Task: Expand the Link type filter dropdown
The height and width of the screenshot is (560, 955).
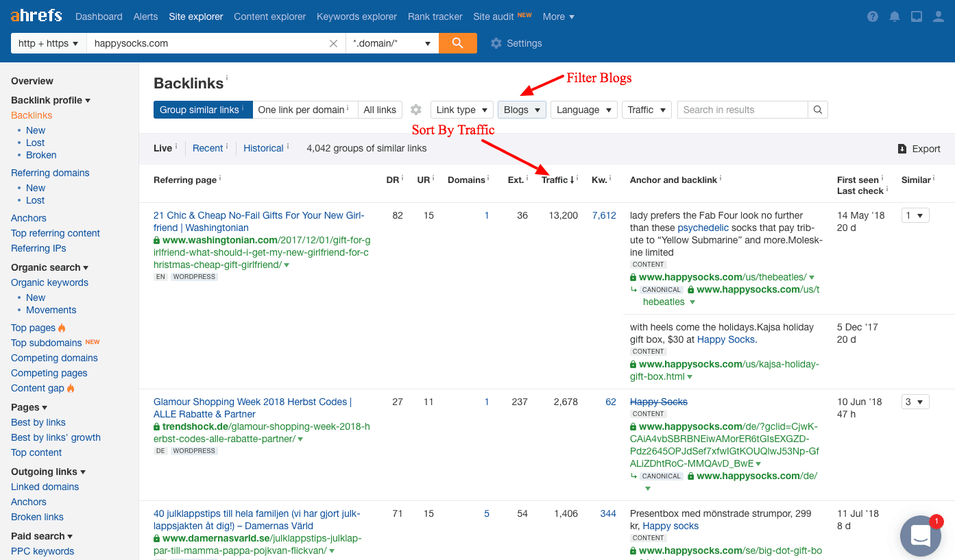Action: (x=461, y=110)
